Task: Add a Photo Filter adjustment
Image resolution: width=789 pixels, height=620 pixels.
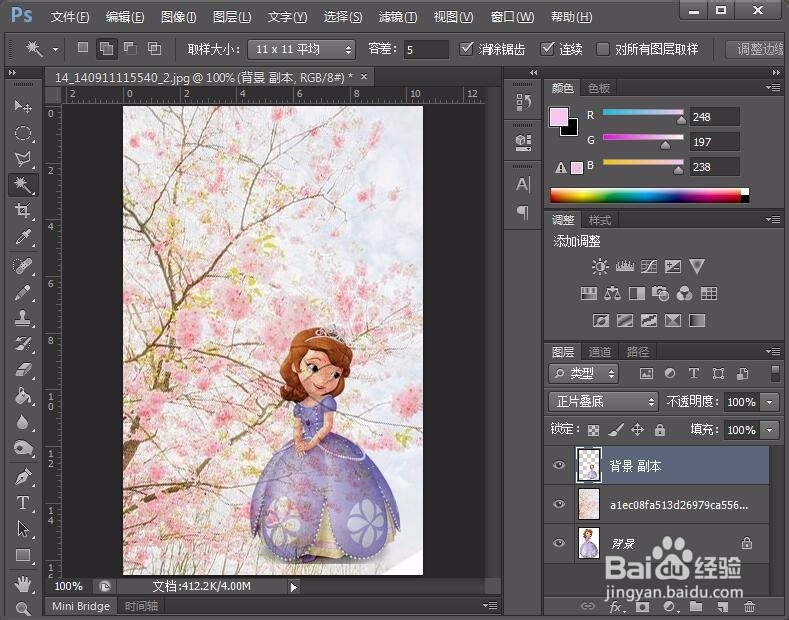Action: tap(660, 293)
